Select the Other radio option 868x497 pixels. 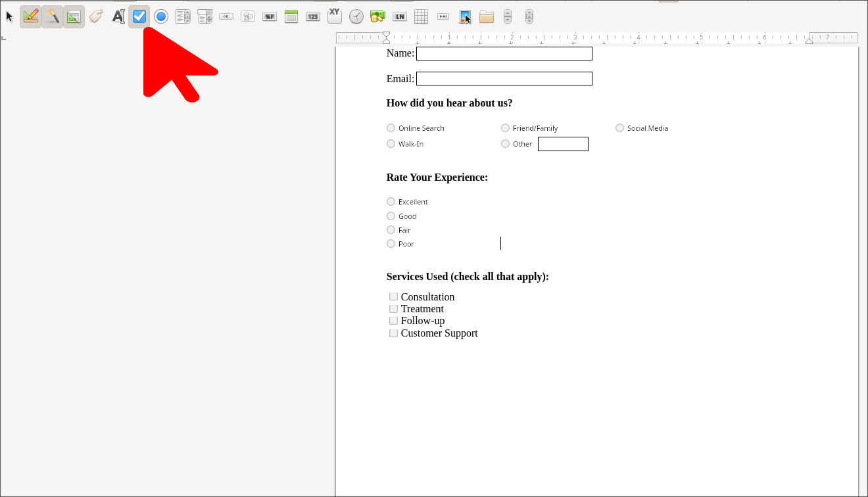[506, 144]
